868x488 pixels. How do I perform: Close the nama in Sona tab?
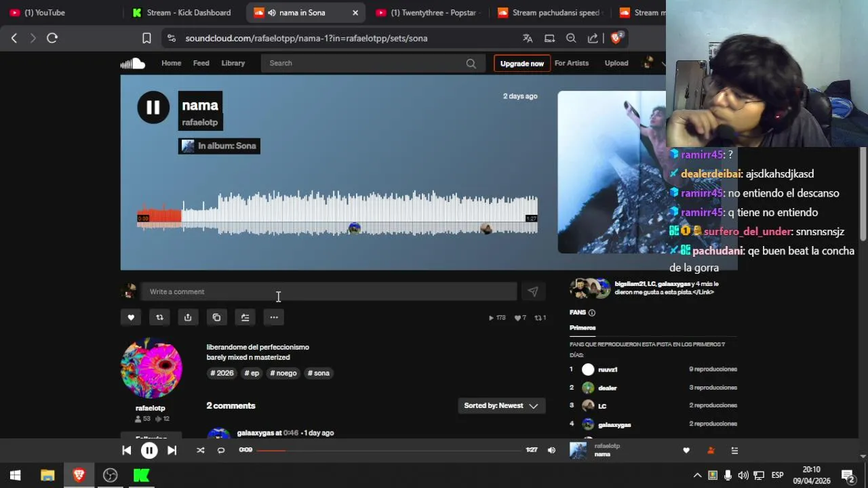pos(355,12)
